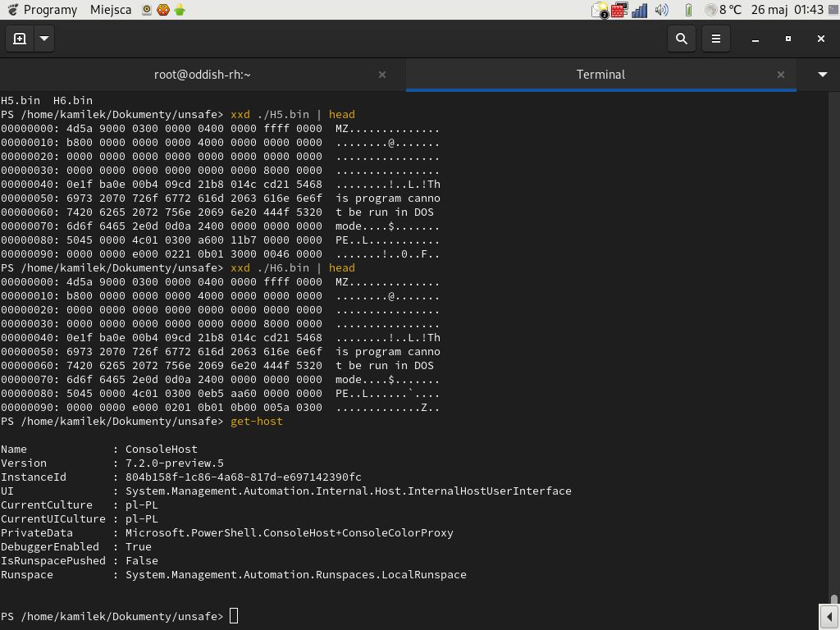Open the Miejsca menu
Viewport: 840px width, 630px height.
point(110,10)
